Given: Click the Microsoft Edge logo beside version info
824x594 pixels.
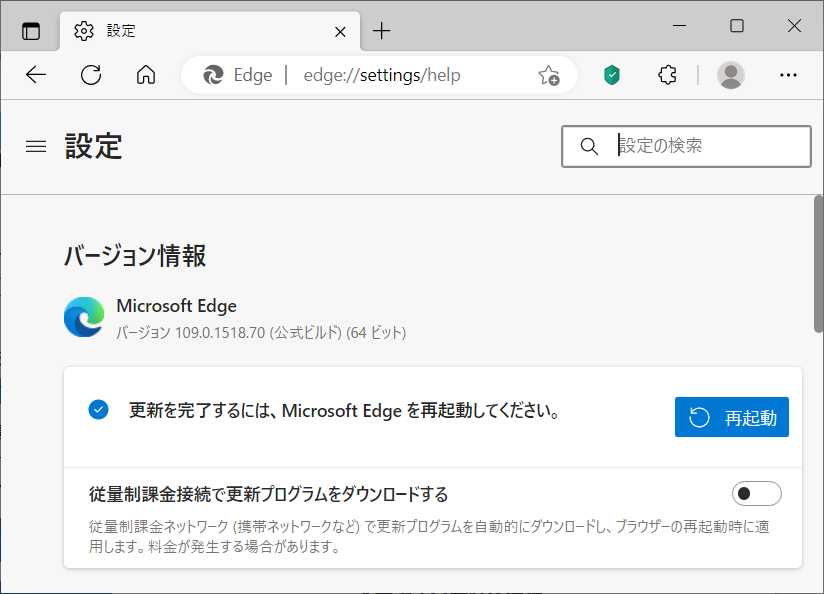Looking at the screenshot, I should coord(84,316).
